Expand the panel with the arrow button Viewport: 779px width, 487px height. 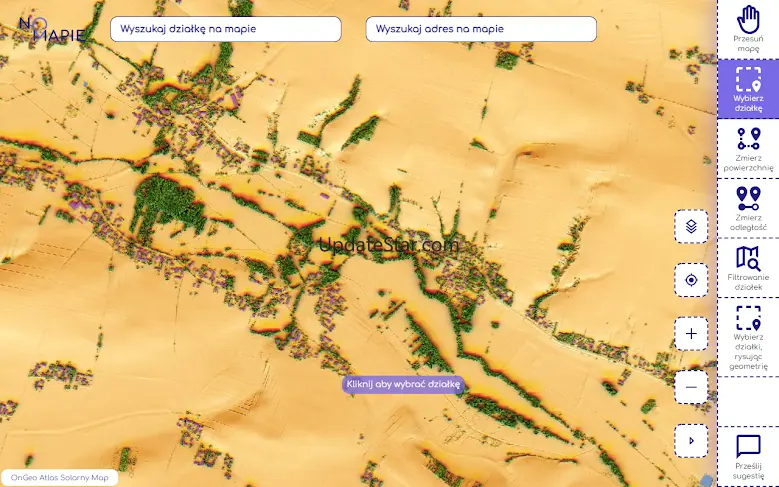691,441
